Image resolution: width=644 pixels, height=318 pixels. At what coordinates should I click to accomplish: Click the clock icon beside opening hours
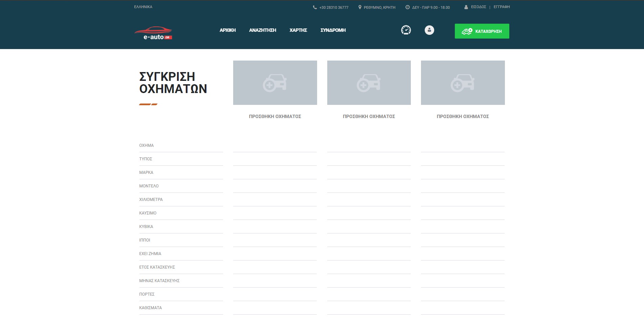click(x=407, y=7)
